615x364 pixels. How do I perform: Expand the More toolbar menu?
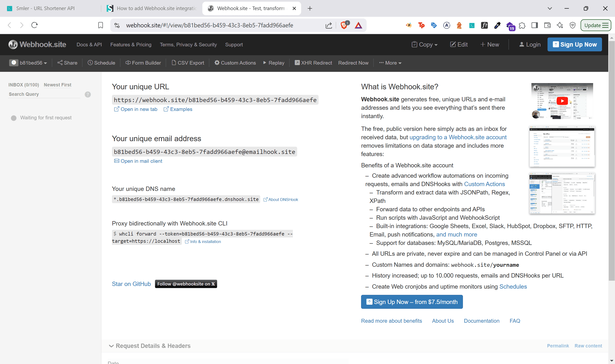(x=390, y=63)
